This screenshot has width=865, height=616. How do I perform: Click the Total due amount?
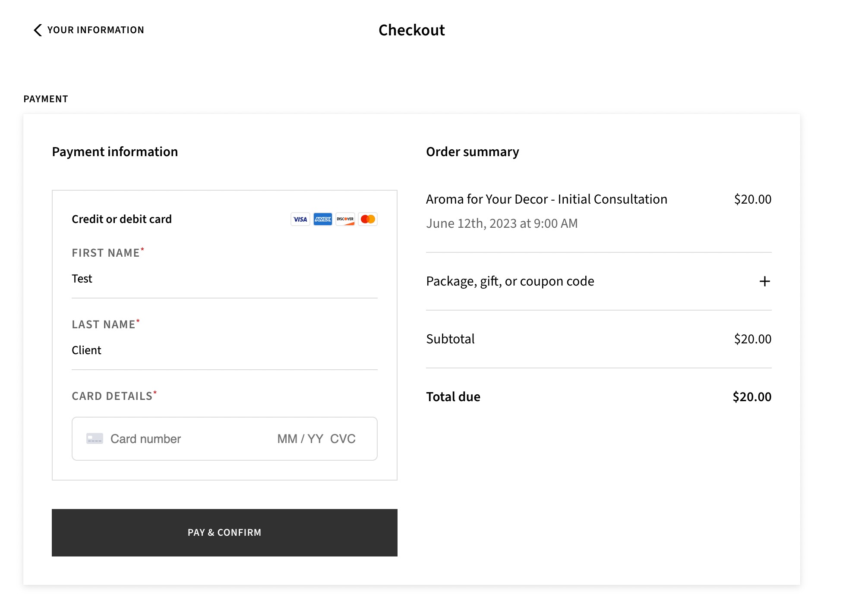[x=751, y=397]
